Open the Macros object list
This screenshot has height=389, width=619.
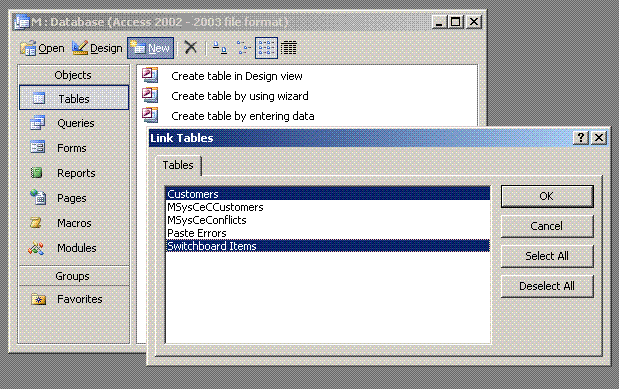[x=74, y=223]
